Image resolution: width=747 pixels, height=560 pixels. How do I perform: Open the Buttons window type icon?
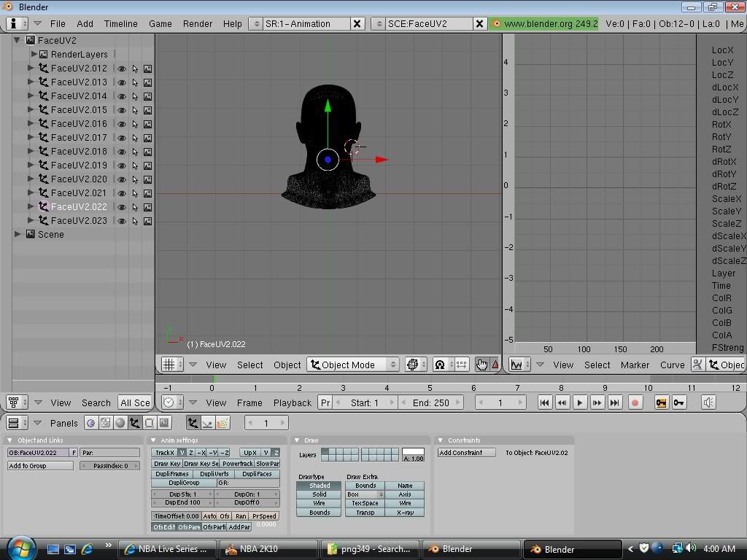[18, 423]
